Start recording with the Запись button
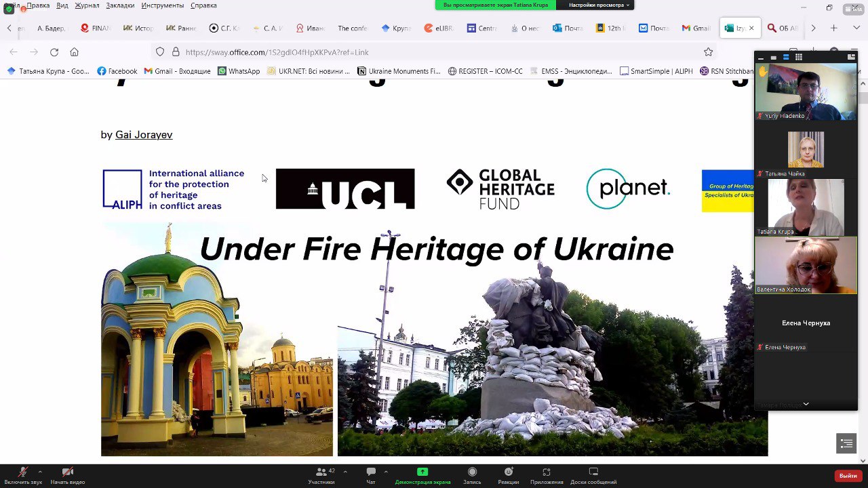Viewport: 868px width, 488px height. [472, 475]
